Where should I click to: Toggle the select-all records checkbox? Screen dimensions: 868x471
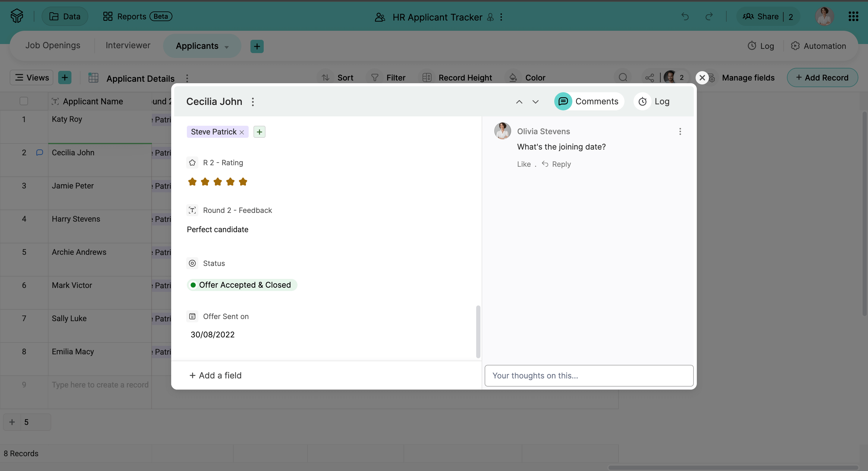pos(24,101)
